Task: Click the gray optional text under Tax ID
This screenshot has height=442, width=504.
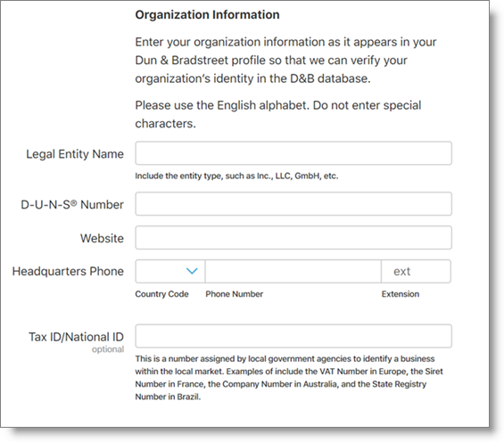Action: coord(108,349)
